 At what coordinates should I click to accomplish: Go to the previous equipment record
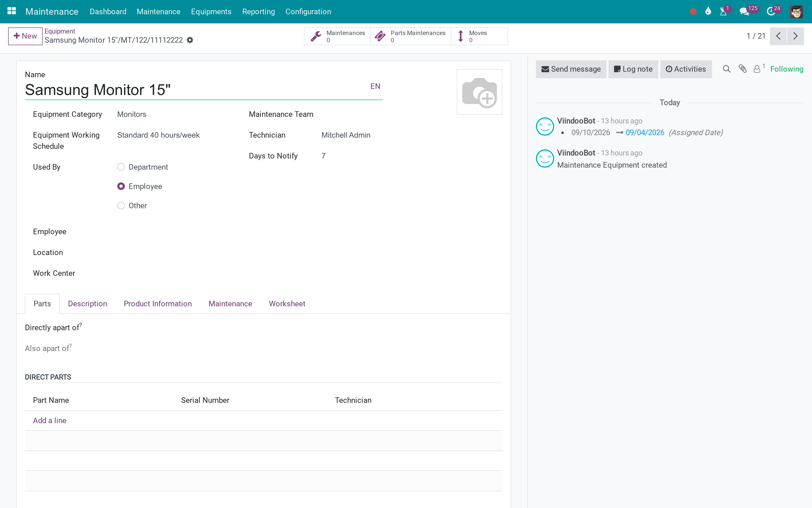[778, 36]
